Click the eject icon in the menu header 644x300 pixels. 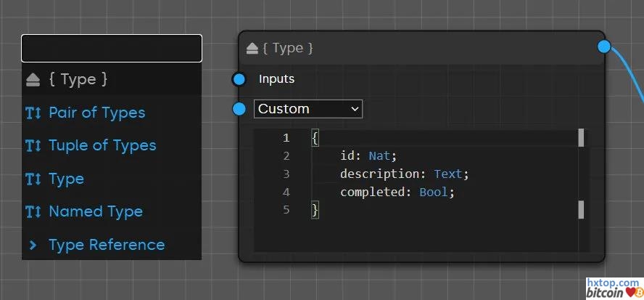(33, 79)
